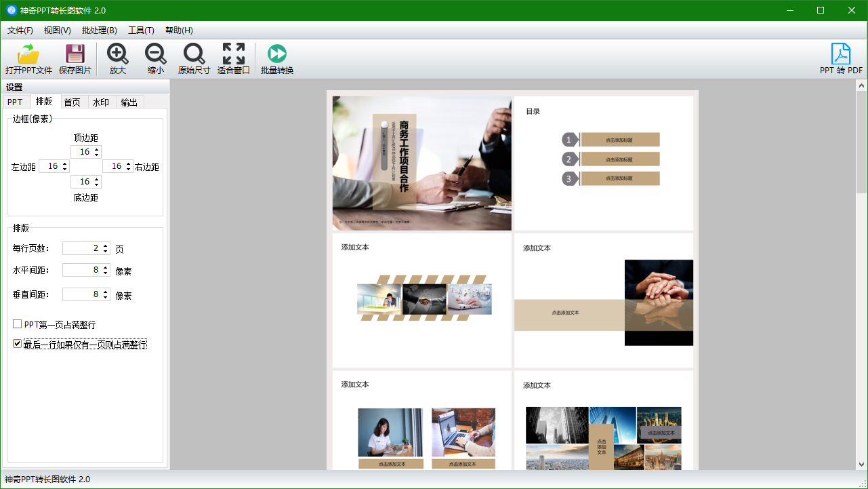Click the Fit to window icon
The image size is (868, 489).
(233, 54)
